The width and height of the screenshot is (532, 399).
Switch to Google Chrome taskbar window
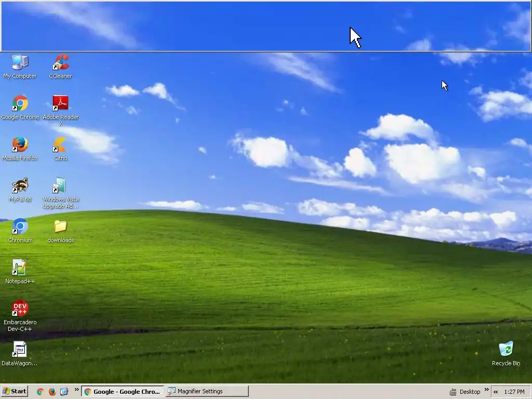tap(123, 392)
